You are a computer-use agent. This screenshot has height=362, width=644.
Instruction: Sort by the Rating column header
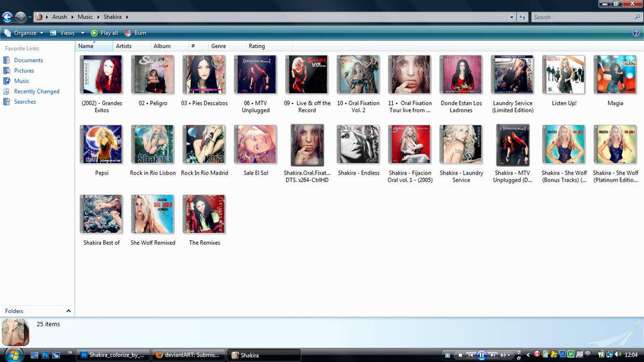(x=269, y=46)
